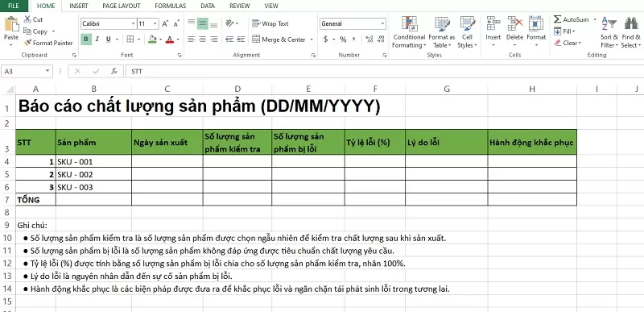Toggle Bold formatting

pyautogui.click(x=86, y=40)
